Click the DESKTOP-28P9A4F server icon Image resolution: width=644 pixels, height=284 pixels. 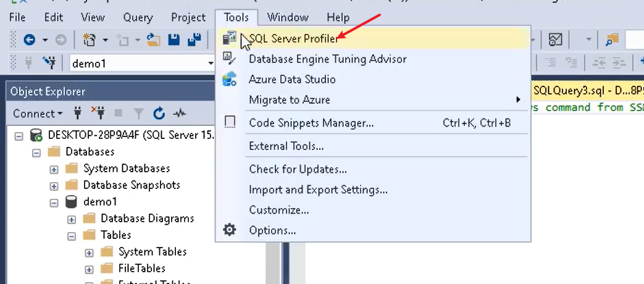[x=36, y=135]
